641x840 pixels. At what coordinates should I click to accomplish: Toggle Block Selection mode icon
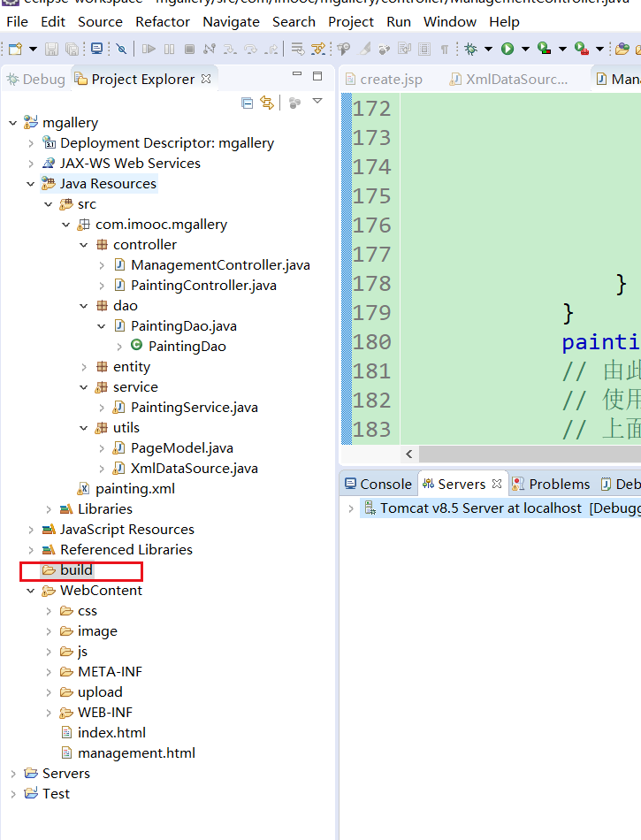click(424, 50)
